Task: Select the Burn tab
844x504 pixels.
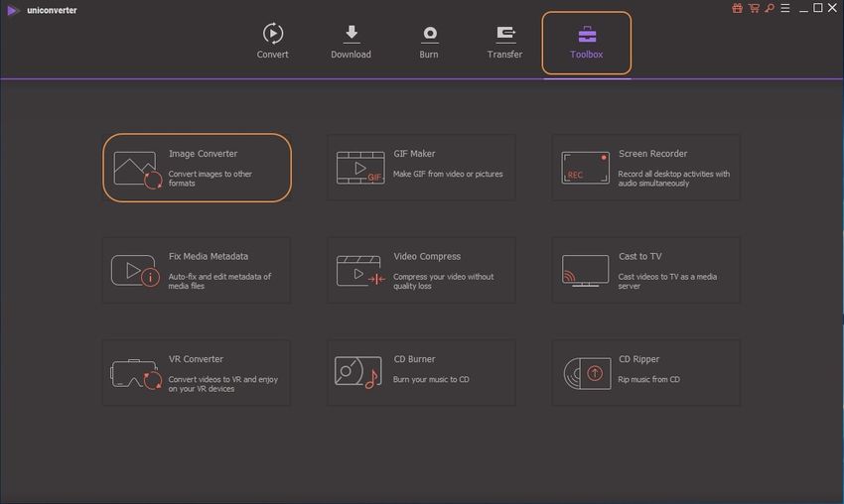Action: 429,42
